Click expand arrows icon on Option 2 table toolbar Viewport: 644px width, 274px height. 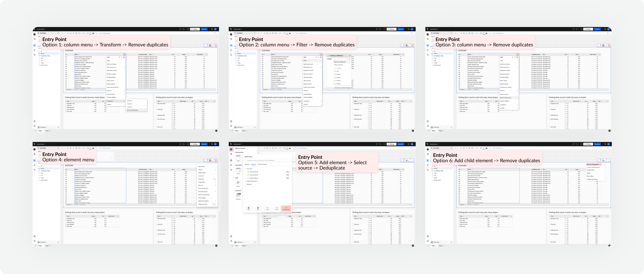pyautogui.click(x=409, y=45)
